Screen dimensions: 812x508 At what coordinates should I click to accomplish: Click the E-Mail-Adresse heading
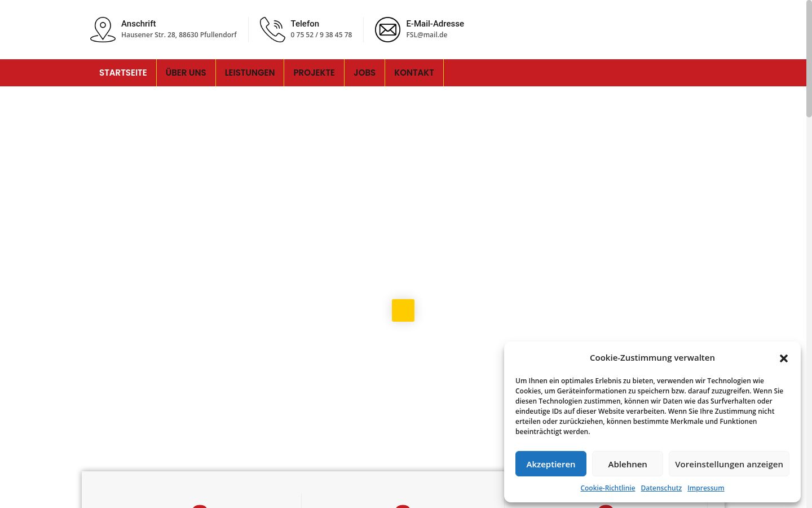click(435, 24)
